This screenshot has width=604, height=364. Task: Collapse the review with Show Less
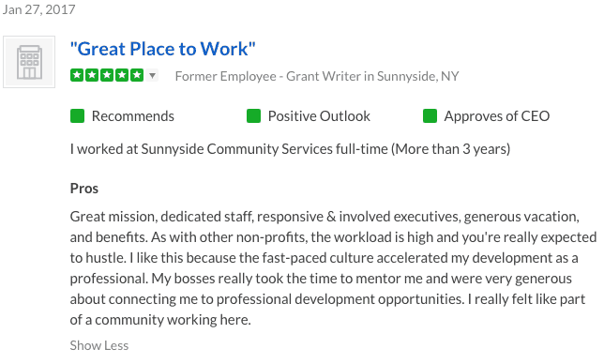coord(99,345)
